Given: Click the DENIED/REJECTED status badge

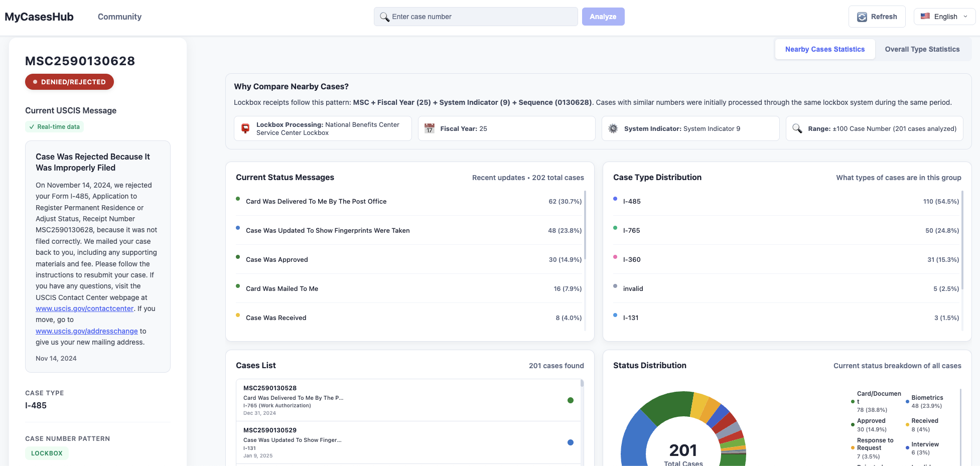Looking at the screenshot, I should click(69, 82).
